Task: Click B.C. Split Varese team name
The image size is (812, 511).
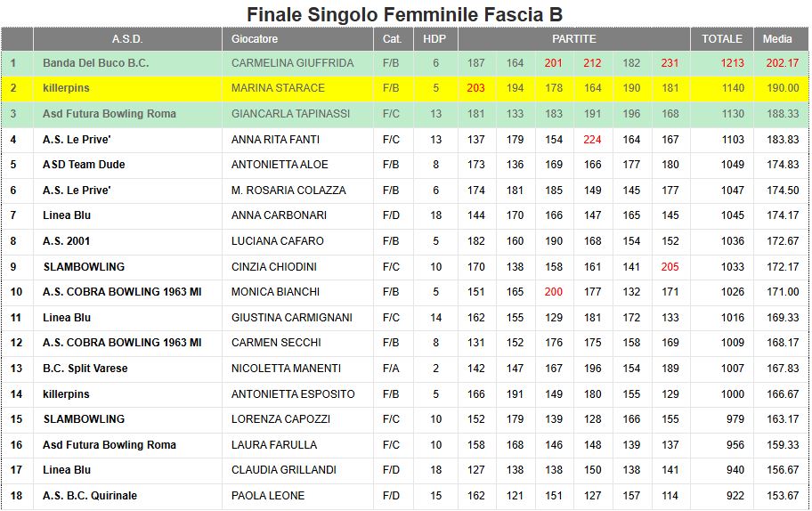Action: pos(85,369)
